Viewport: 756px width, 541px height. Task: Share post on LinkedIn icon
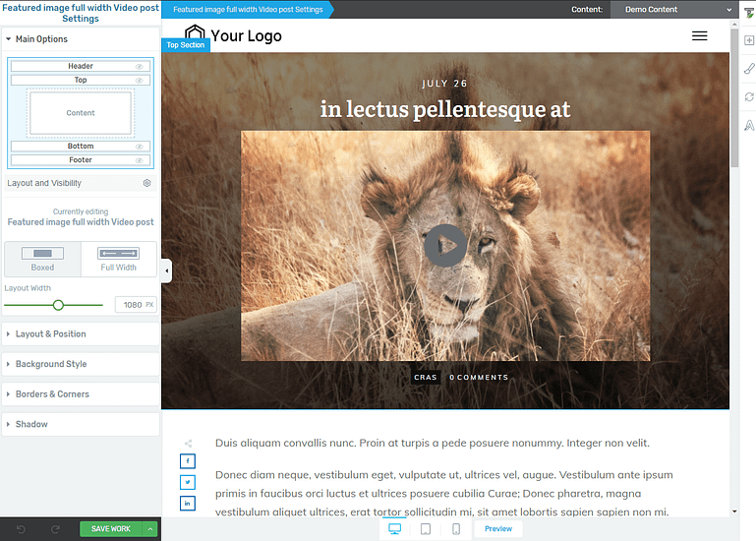pyautogui.click(x=188, y=504)
